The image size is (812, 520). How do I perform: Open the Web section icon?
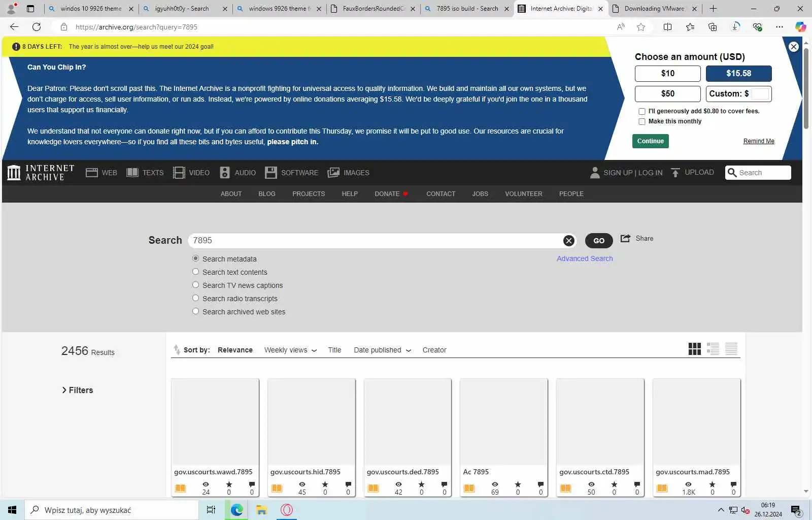(x=92, y=173)
